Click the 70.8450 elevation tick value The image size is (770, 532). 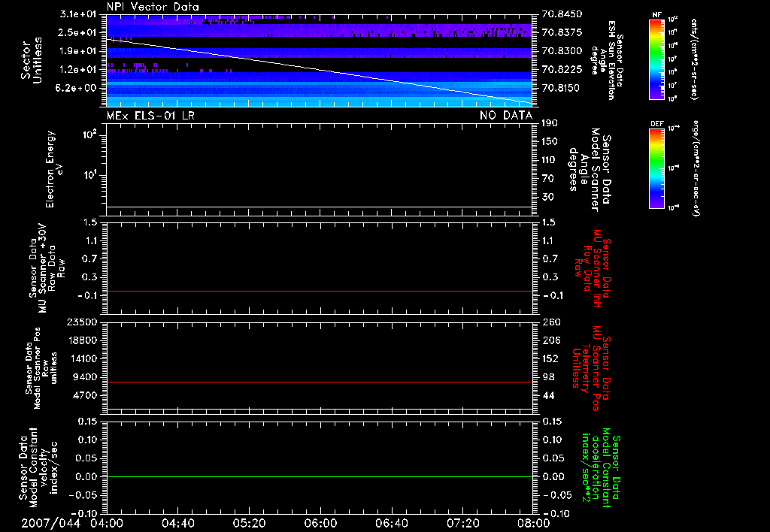point(562,14)
